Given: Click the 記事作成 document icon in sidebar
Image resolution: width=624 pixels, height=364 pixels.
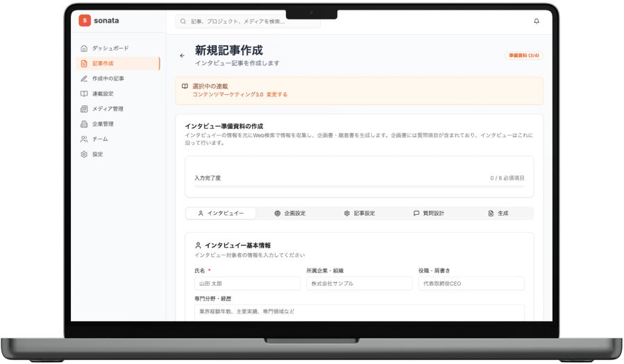Looking at the screenshot, I should click(84, 64).
